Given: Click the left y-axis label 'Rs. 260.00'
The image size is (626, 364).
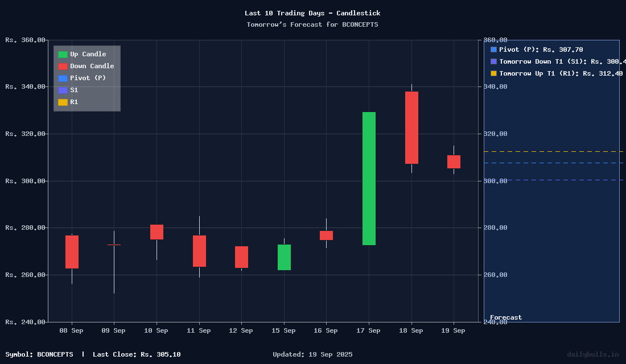Looking at the screenshot, I should tap(25, 275).
